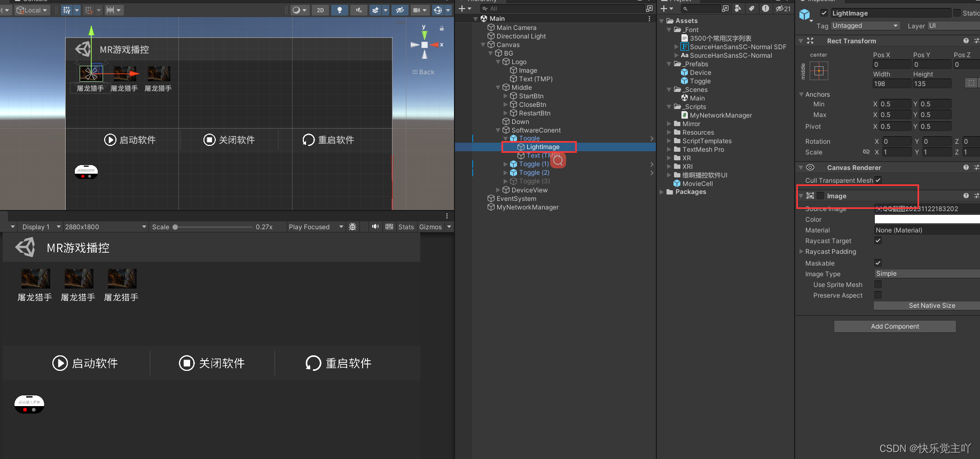980x459 pixels.
Task: Toggle hidden packages visibility count icon
Action: (783, 9)
